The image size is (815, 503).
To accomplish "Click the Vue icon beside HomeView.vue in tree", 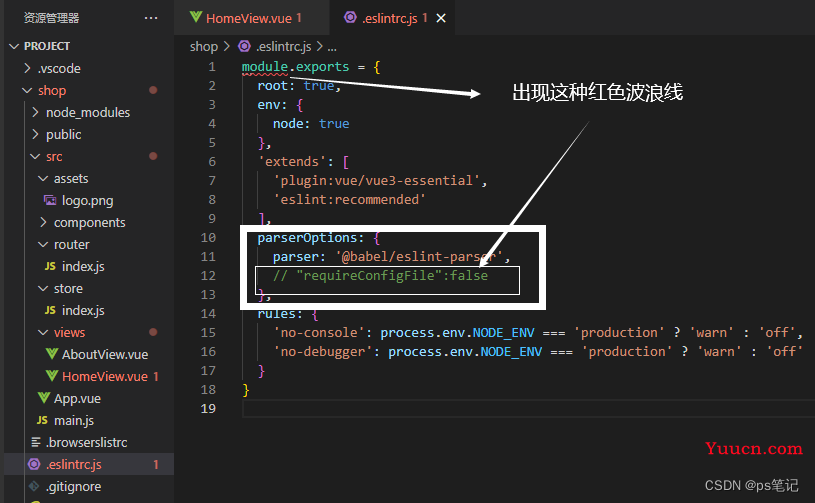I will coord(51,376).
